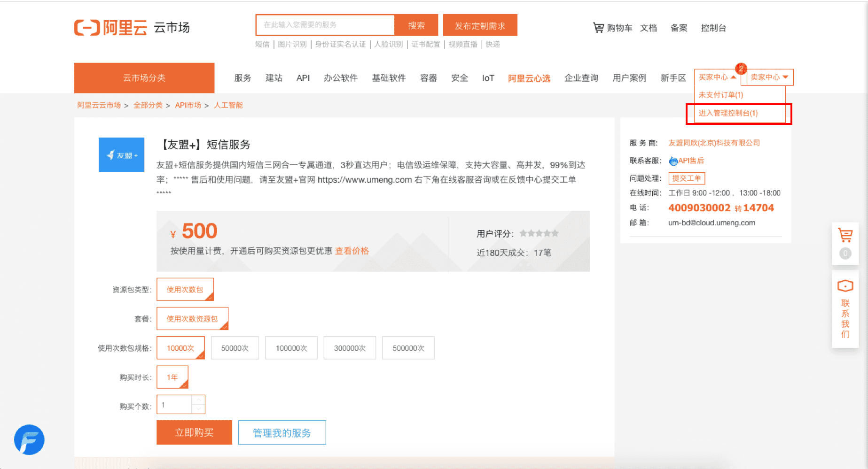Expand the 卖家中心 dropdown

(769, 77)
